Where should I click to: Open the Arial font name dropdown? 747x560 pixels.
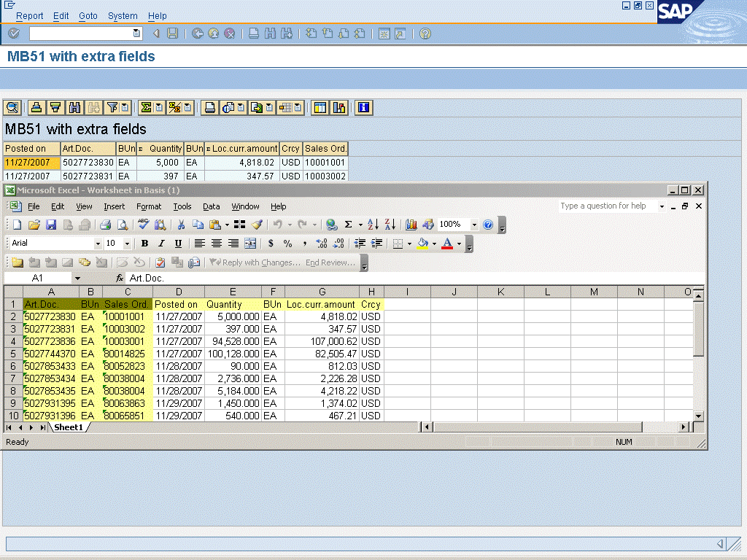98,244
